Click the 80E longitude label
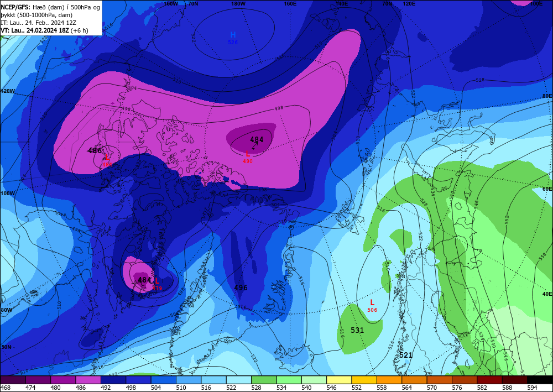This screenshot has width=553, height=392. pos(547,96)
